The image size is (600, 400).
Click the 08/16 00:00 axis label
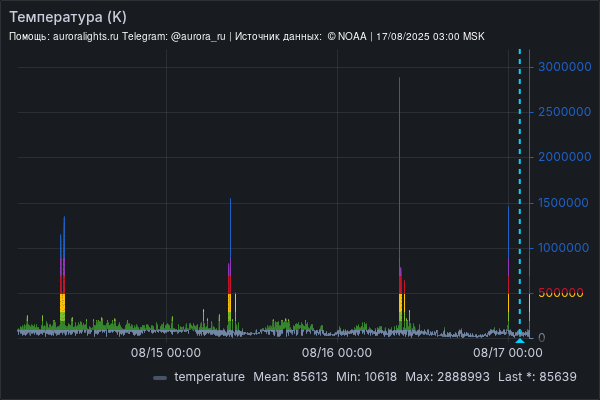click(337, 353)
